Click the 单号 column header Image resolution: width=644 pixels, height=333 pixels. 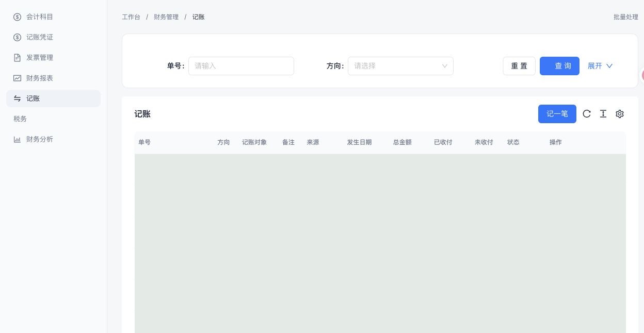point(144,142)
